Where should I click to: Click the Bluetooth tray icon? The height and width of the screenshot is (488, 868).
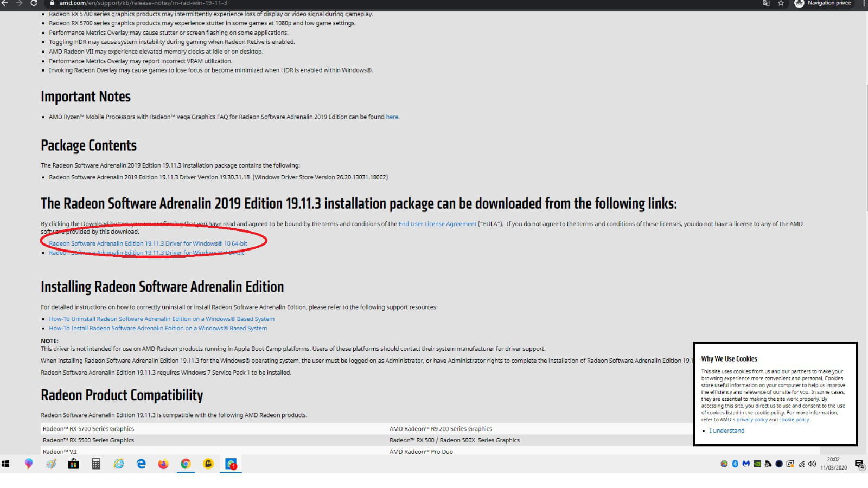735,464
